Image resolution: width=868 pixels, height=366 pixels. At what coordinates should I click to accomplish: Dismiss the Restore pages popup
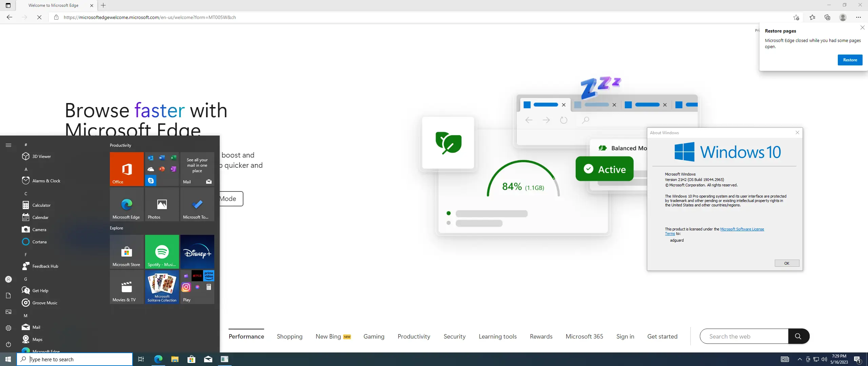[x=862, y=28]
